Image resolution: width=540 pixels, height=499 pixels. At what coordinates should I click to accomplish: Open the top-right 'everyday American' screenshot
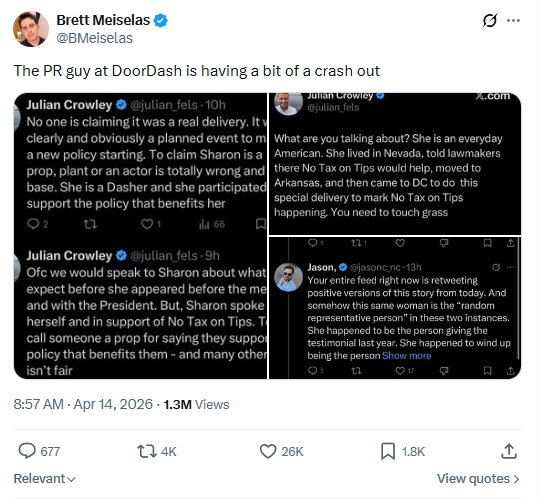(x=395, y=164)
